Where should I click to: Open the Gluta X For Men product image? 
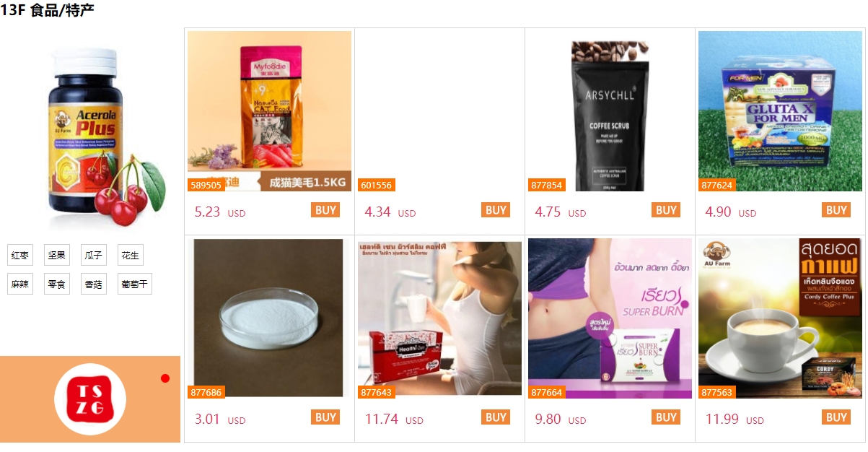(781, 111)
